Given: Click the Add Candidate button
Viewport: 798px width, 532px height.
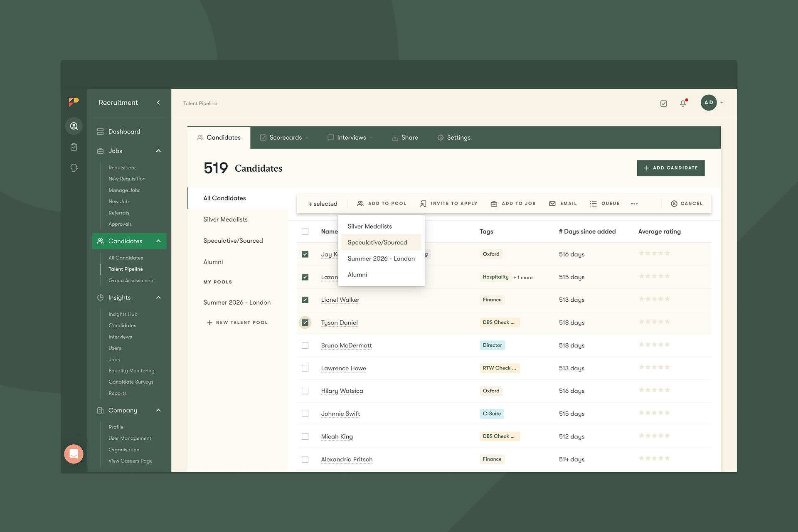Looking at the screenshot, I should coord(670,168).
